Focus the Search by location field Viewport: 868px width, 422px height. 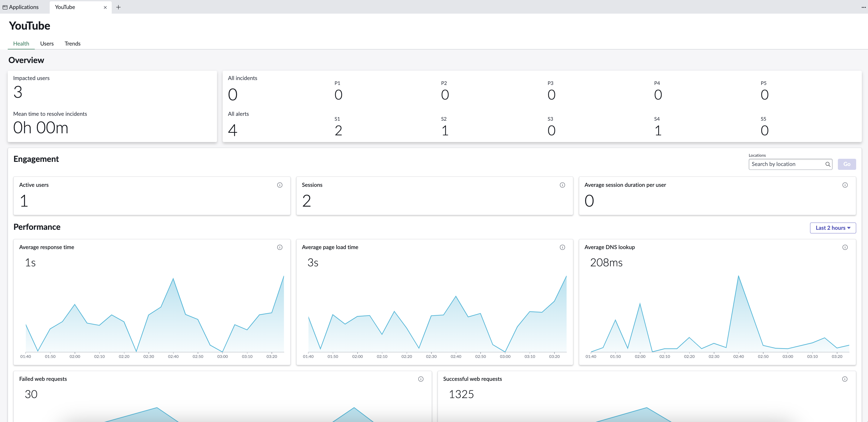(790, 164)
